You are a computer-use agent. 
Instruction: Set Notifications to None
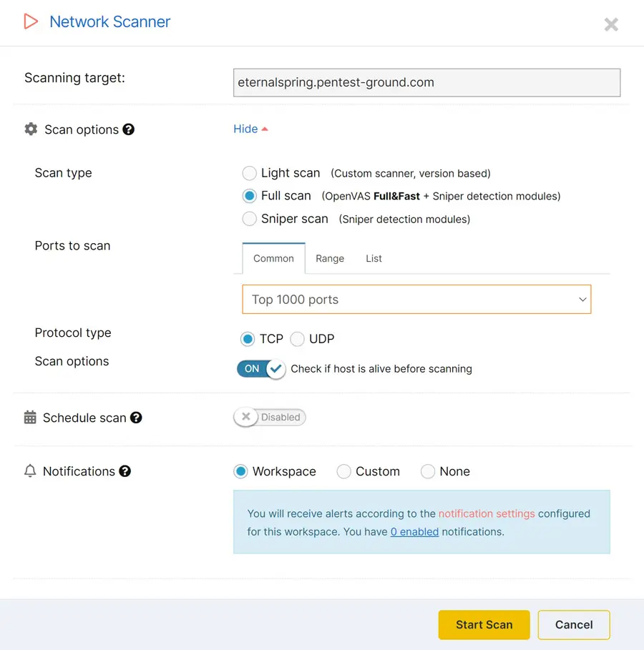tap(428, 471)
